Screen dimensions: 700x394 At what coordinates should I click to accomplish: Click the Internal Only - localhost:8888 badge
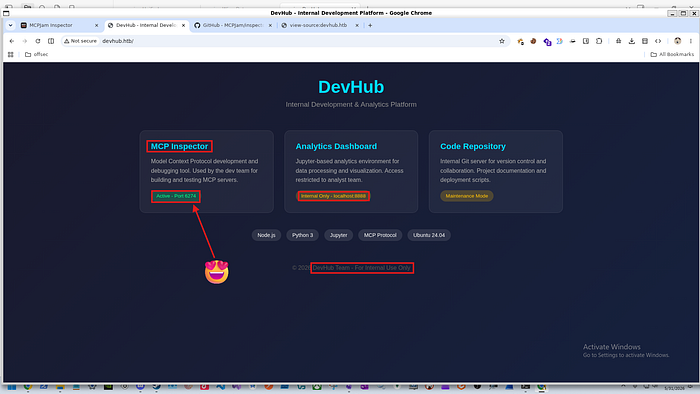tap(333, 196)
